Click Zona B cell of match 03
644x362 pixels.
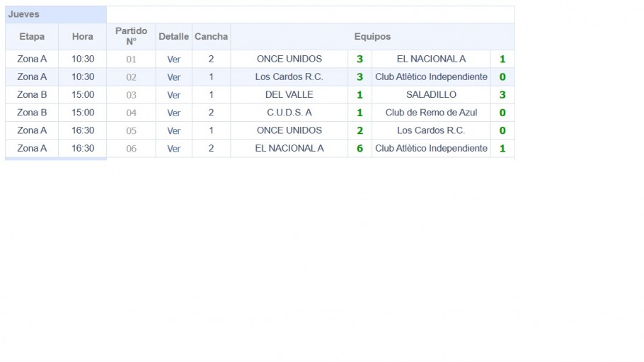[32, 95]
